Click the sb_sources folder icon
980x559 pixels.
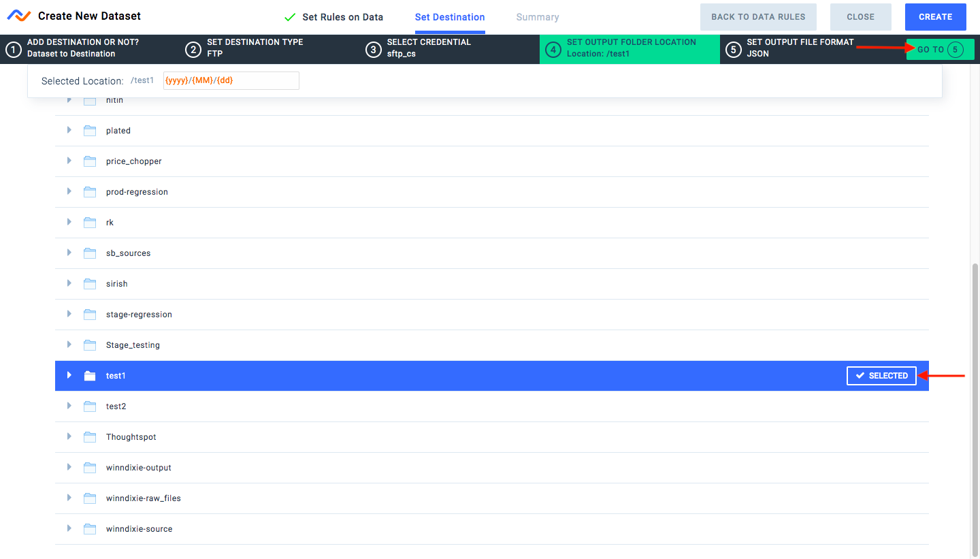tap(90, 253)
